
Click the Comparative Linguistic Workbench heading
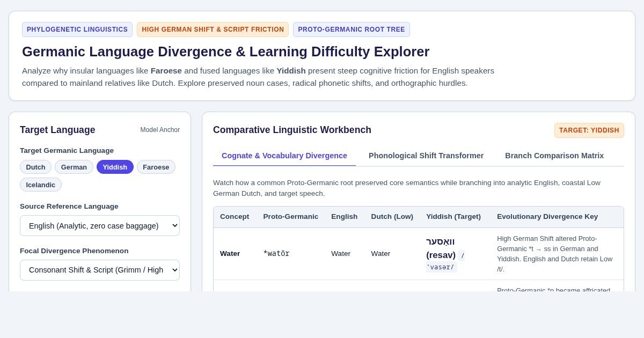coord(292,130)
